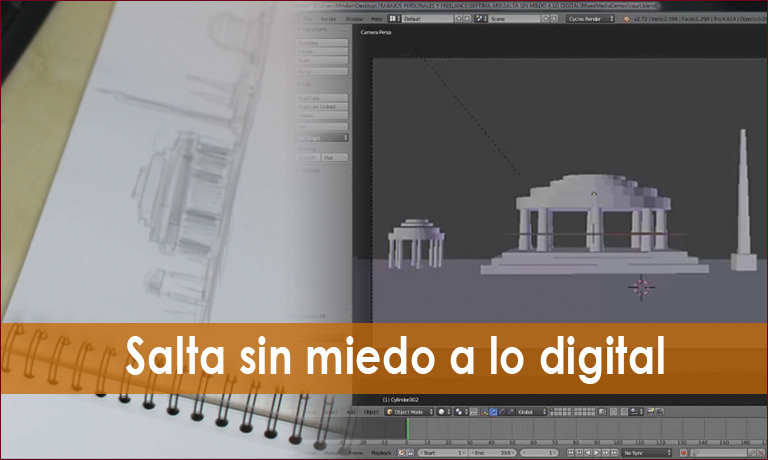Click the Scale button in Transform panel
The height and width of the screenshot is (460, 768).
(322, 60)
